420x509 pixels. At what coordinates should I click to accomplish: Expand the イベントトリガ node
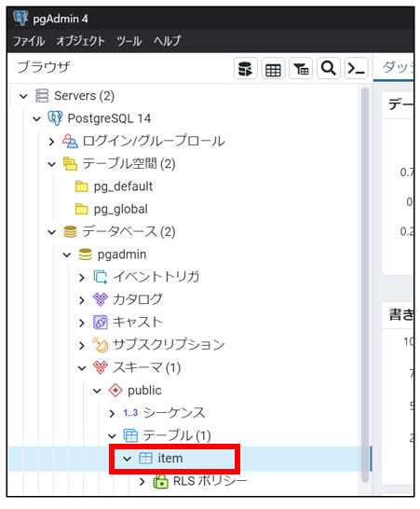pos(82,277)
